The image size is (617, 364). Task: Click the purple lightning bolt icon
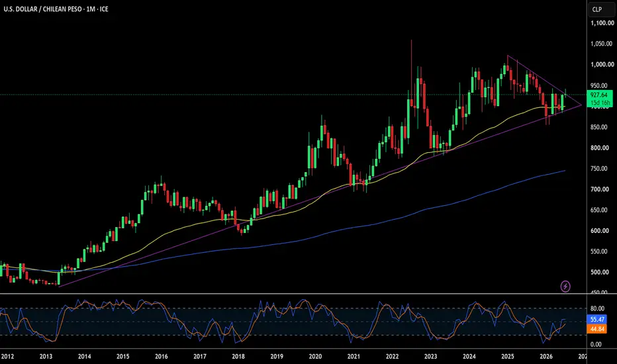point(565,286)
